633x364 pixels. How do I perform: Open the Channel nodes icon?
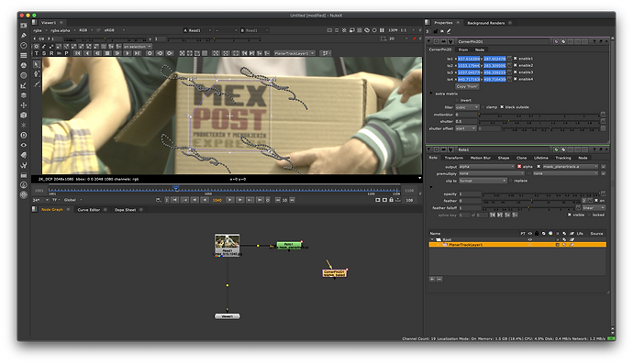pos(24,55)
